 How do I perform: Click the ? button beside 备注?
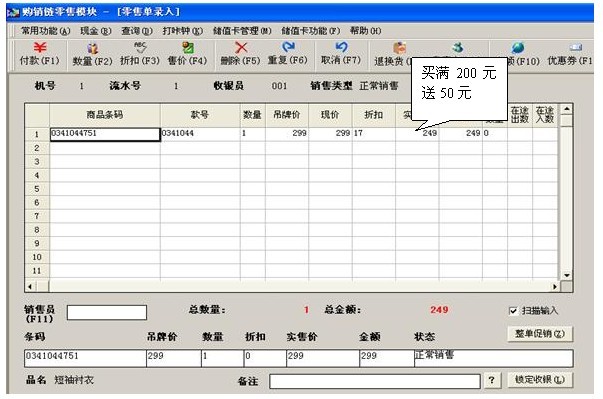click(x=492, y=380)
